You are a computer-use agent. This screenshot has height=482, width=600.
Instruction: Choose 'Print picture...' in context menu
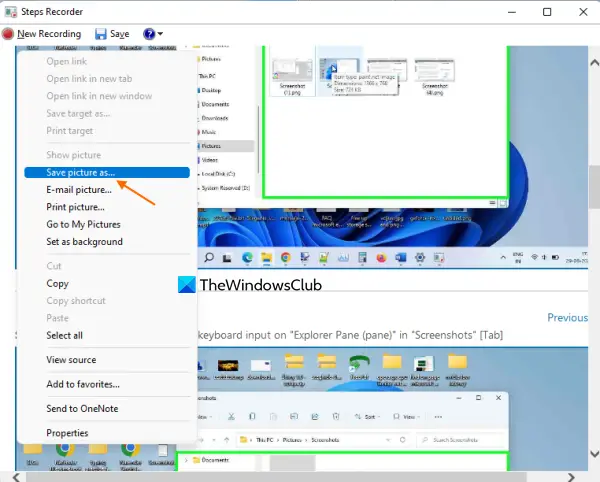point(75,207)
